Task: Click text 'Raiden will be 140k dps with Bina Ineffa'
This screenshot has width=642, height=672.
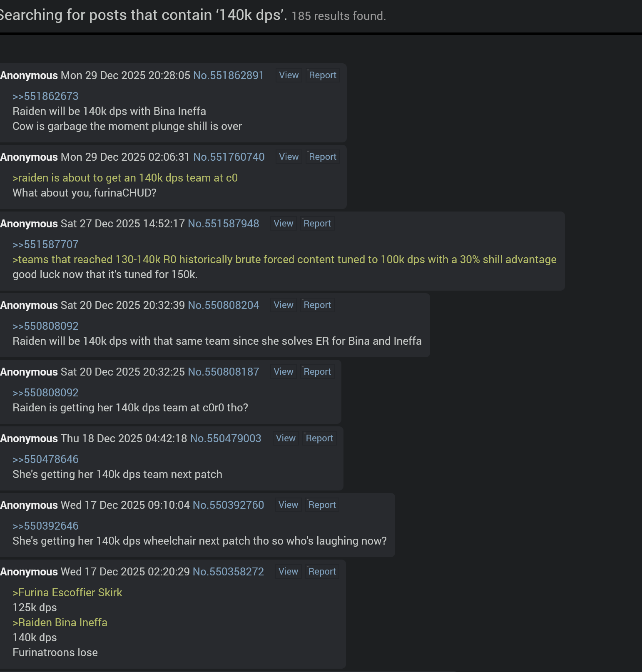Action: (x=109, y=111)
